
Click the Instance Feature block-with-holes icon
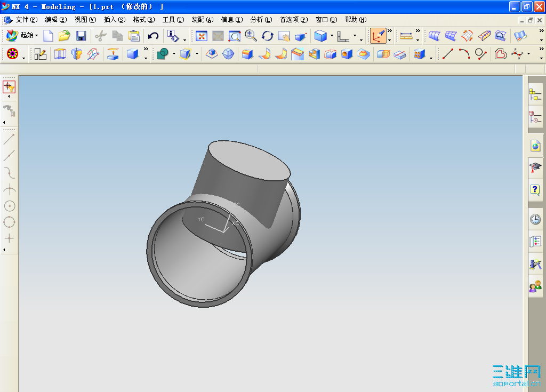coord(419,54)
